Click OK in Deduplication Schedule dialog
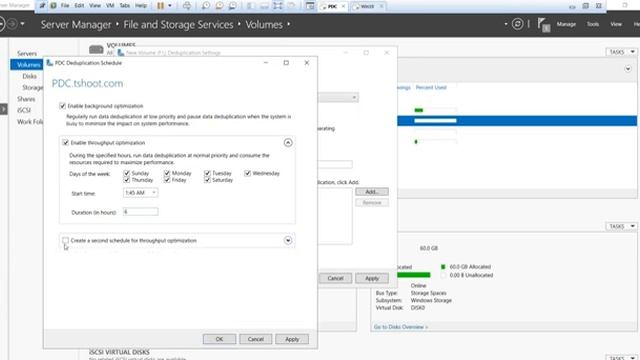Screen dimensions: 640x360 219,339
